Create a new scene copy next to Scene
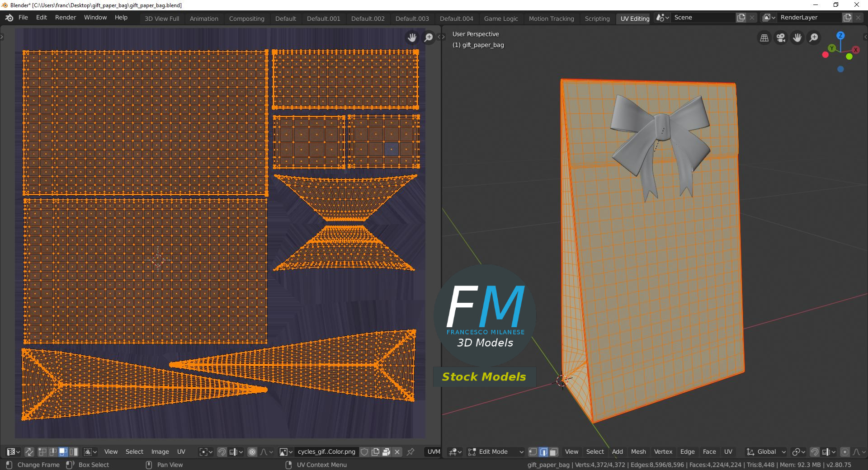The height and width of the screenshot is (470, 868). click(x=741, y=18)
